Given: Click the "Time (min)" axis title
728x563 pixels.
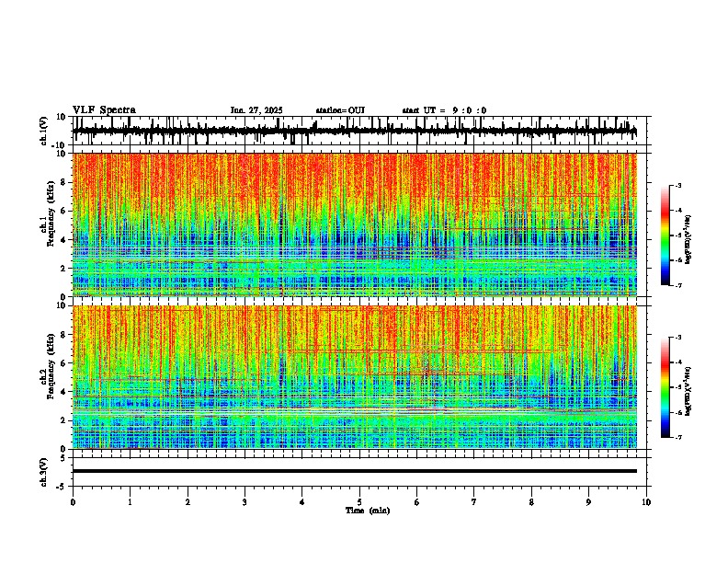Looking at the screenshot, I should pyautogui.click(x=368, y=511).
